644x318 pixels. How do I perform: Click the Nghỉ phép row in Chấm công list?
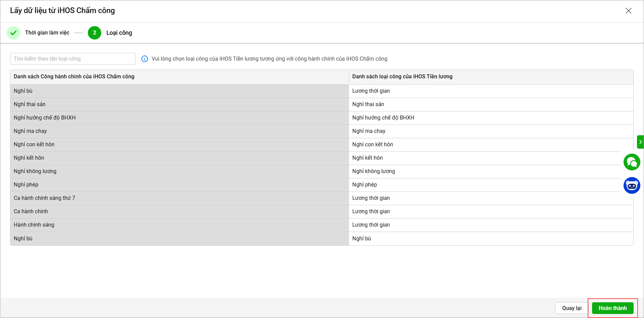179,185
